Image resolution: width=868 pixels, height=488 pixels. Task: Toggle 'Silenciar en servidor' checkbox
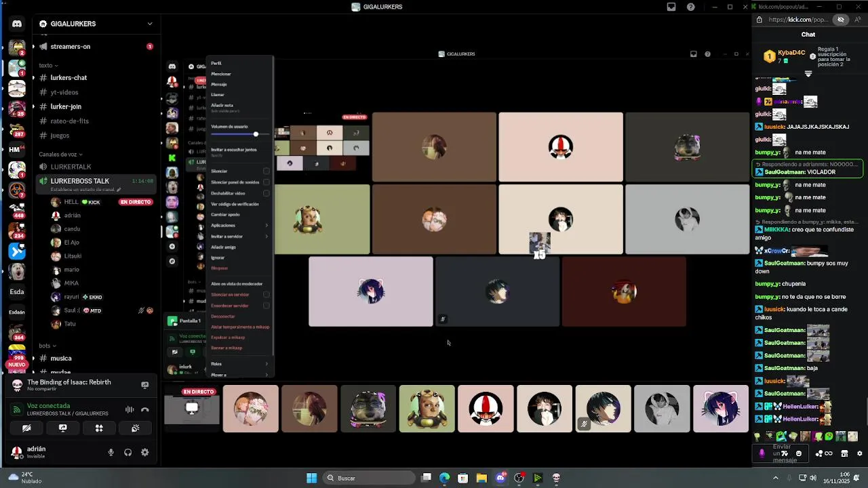point(266,295)
